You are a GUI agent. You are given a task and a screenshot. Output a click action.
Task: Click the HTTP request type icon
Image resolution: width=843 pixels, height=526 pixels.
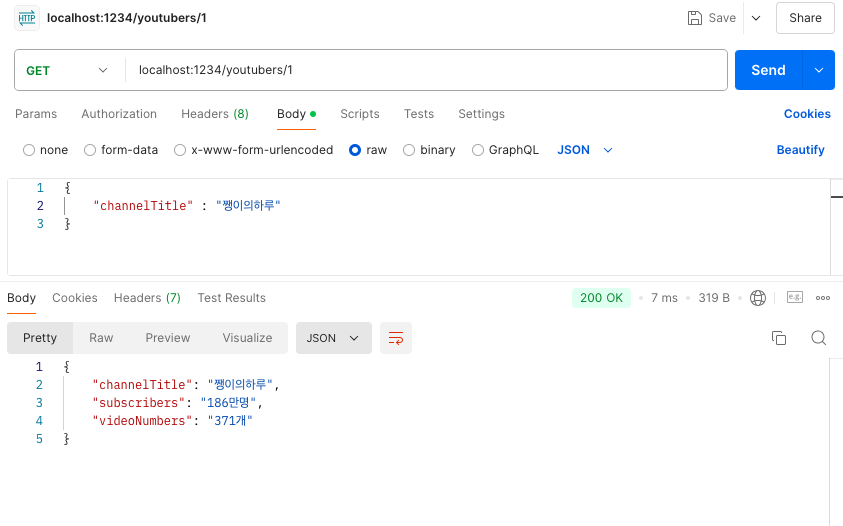pos(26,18)
